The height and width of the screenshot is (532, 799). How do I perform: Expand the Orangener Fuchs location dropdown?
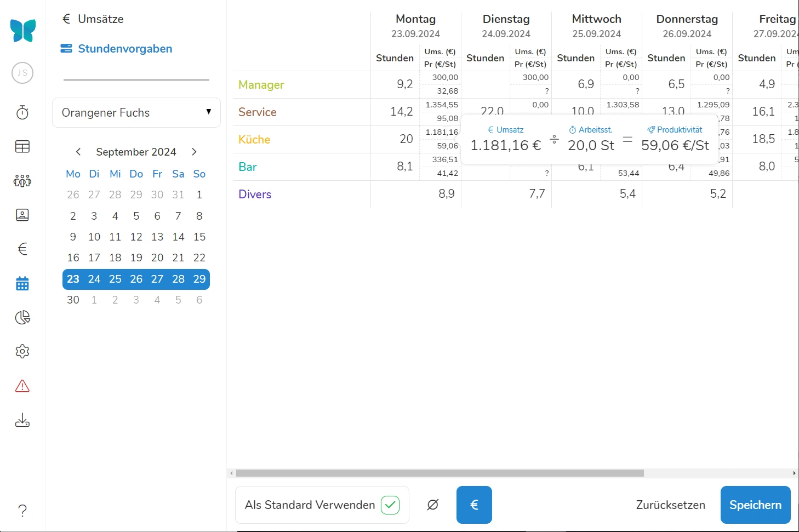(136, 113)
